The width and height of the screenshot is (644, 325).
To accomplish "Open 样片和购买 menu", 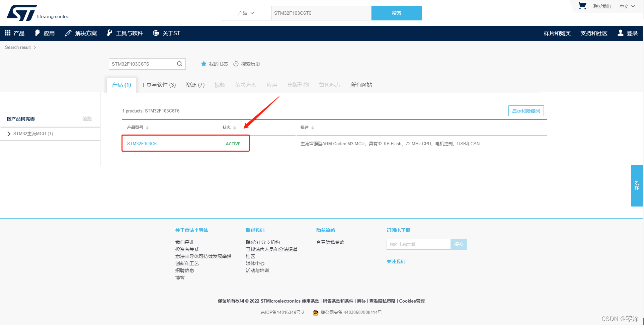I will (557, 33).
